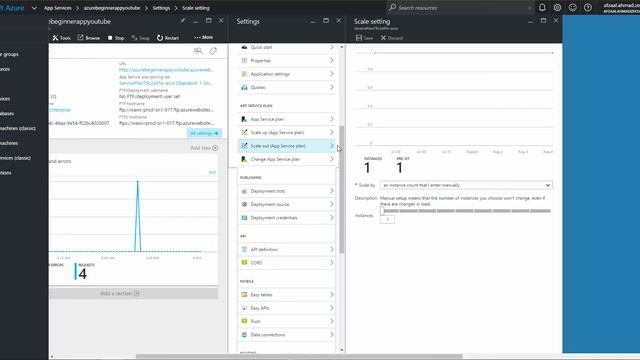Open CORS settings item
The width and height of the screenshot is (640, 360).
(x=287, y=263)
